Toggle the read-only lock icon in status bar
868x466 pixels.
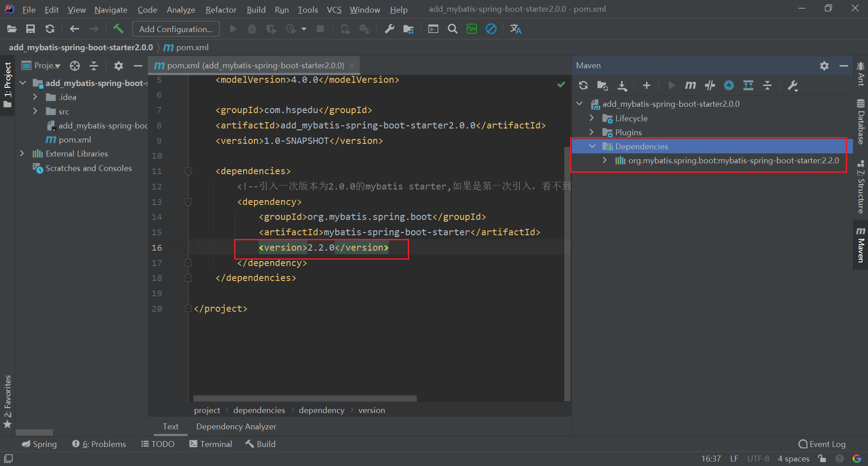pyautogui.click(x=822, y=459)
